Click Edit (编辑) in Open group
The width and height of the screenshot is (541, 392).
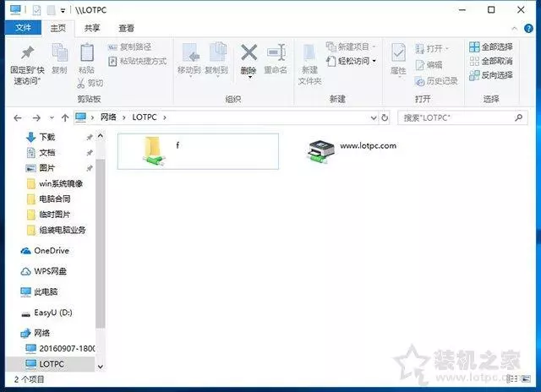click(x=429, y=65)
